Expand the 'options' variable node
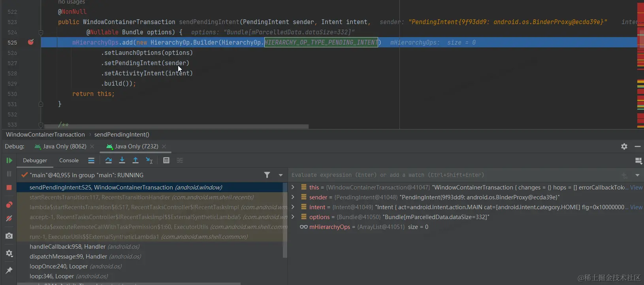 [293, 217]
